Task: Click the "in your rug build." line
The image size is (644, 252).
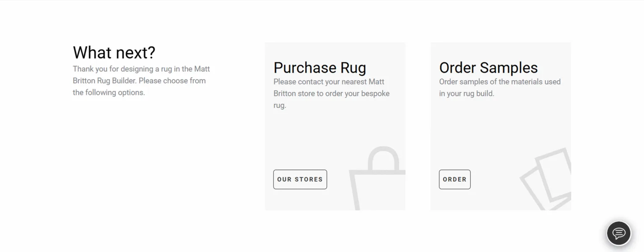Action: pos(467,94)
